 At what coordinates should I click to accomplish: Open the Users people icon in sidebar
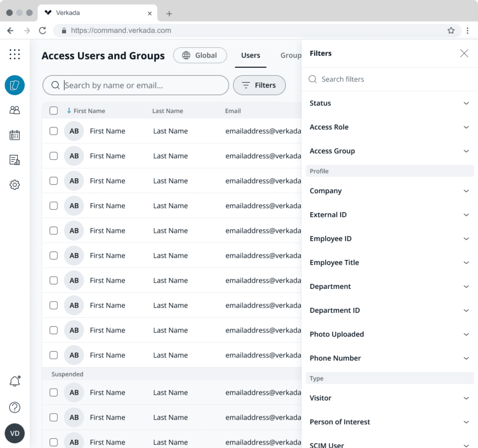coord(15,110)
